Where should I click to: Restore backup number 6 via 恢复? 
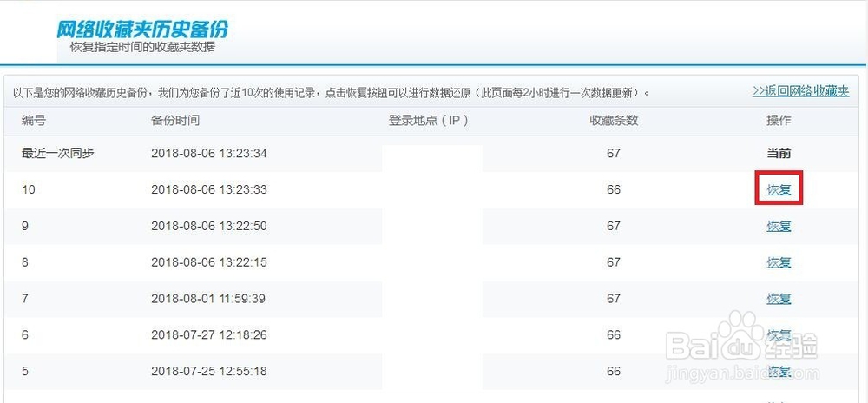click(779, 335)
